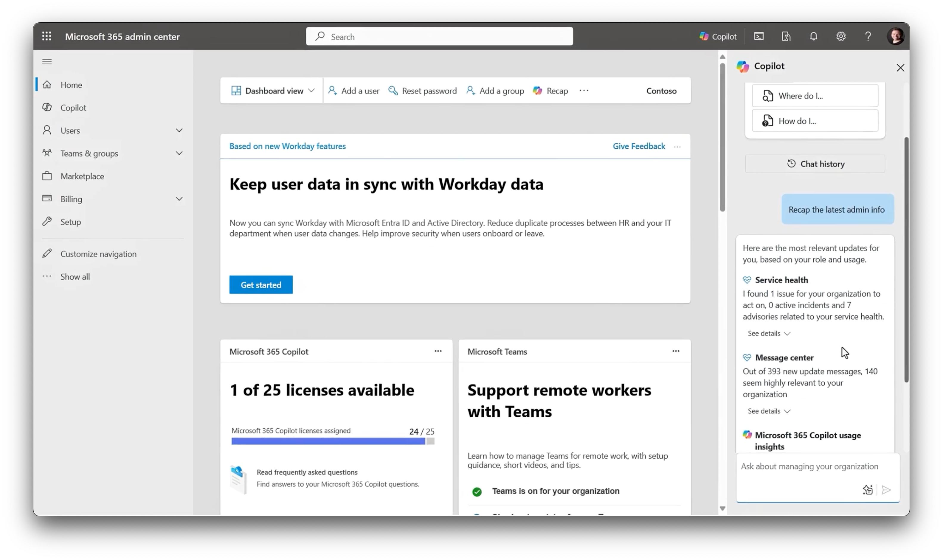Open Cloud Shell terminal icon in header

759,36
